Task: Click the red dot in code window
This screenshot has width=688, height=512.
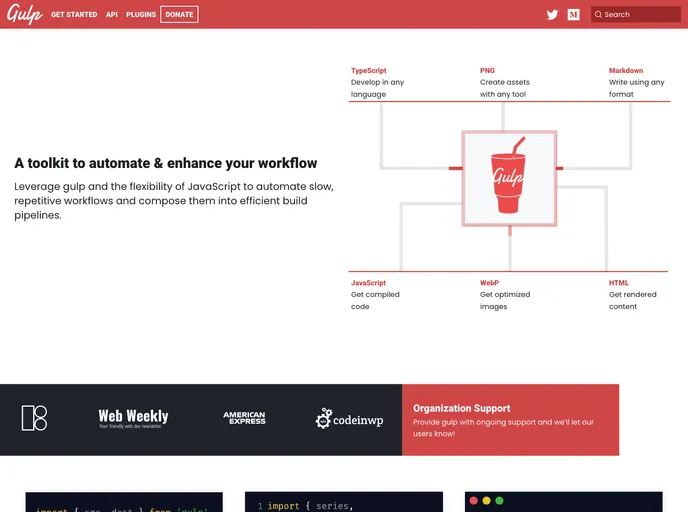Action: 473,501
